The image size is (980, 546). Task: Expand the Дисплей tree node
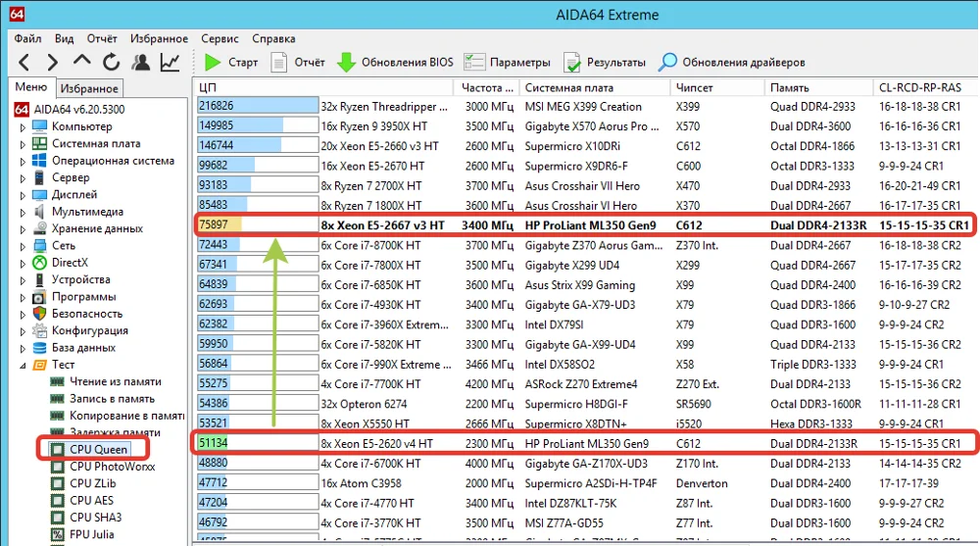tap(23, 194)
